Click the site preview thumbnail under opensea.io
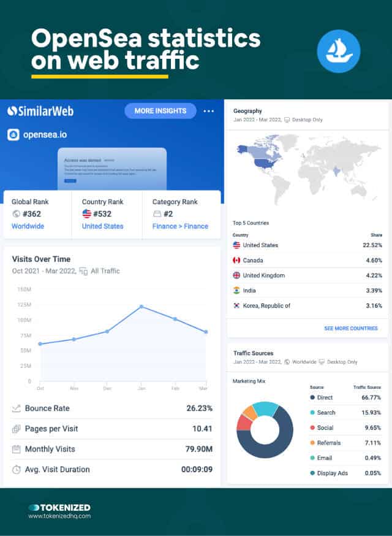This screenshot has width=392, height=536. [112, 169]
